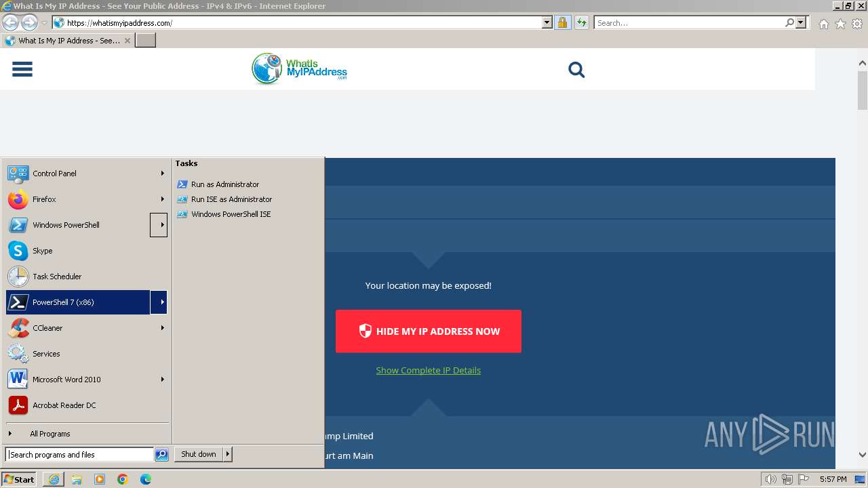Expand Microsoft Word 2010 recent list arrow
The width and height of the screenshot is (868, 488).
click(162, 380)
